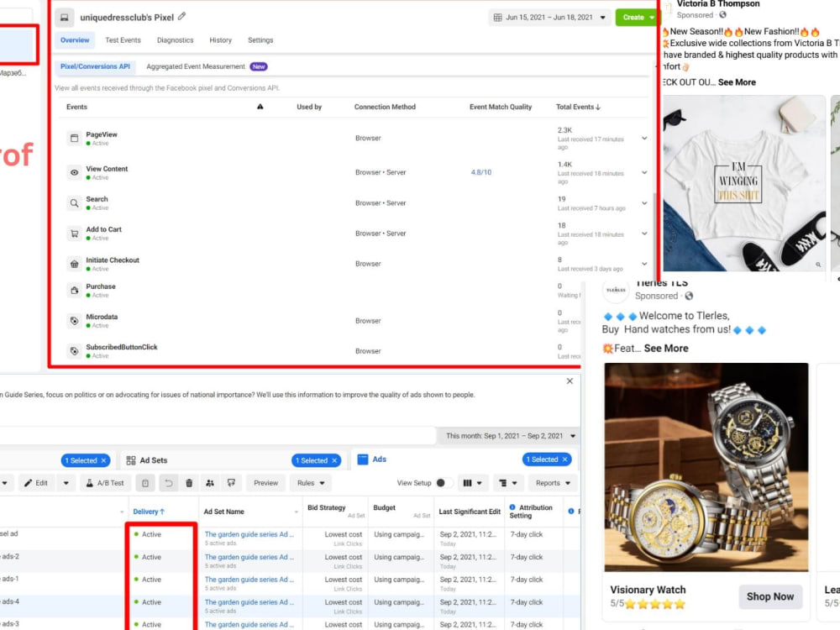Click the Ad Set Name column header

224,512
